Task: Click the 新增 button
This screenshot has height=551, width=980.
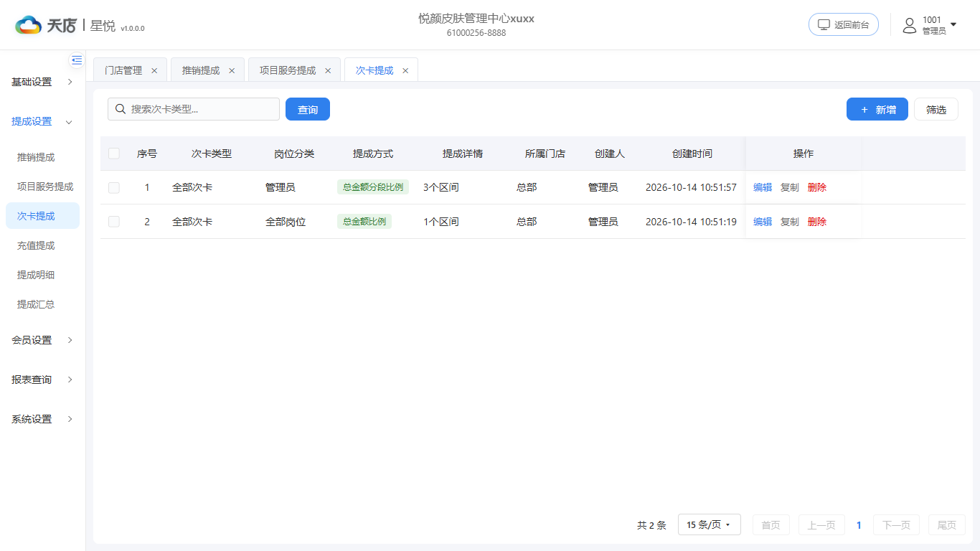Action: pyautogui.click(x=877, y=109)
